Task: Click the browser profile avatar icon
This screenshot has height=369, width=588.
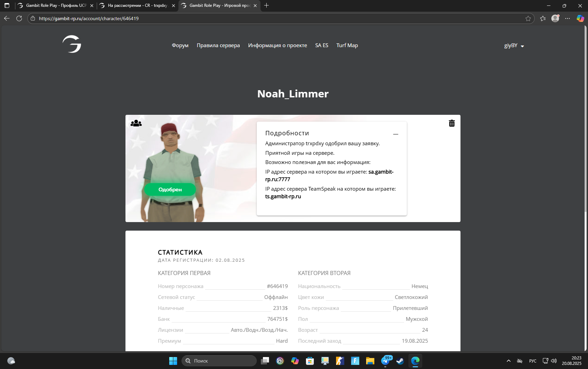Action: click(x=555, y=18)
